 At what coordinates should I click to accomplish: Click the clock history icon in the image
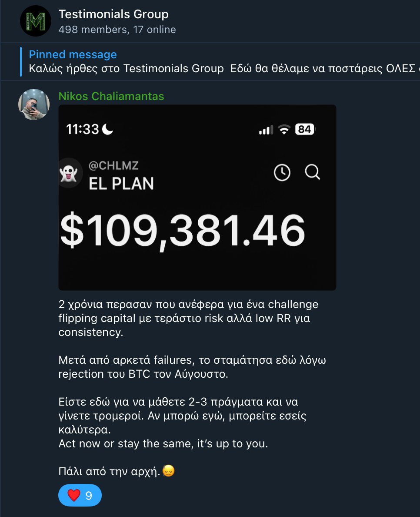coord(282,173)
